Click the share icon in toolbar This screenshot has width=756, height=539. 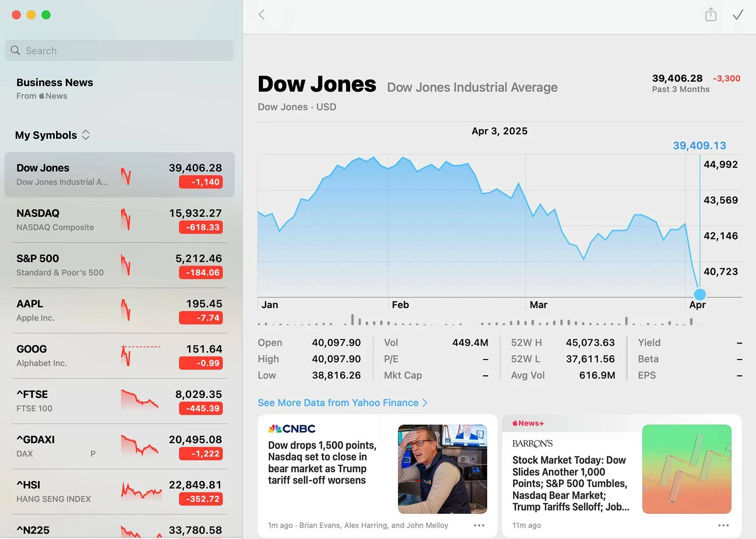click(x=711, y=15)
